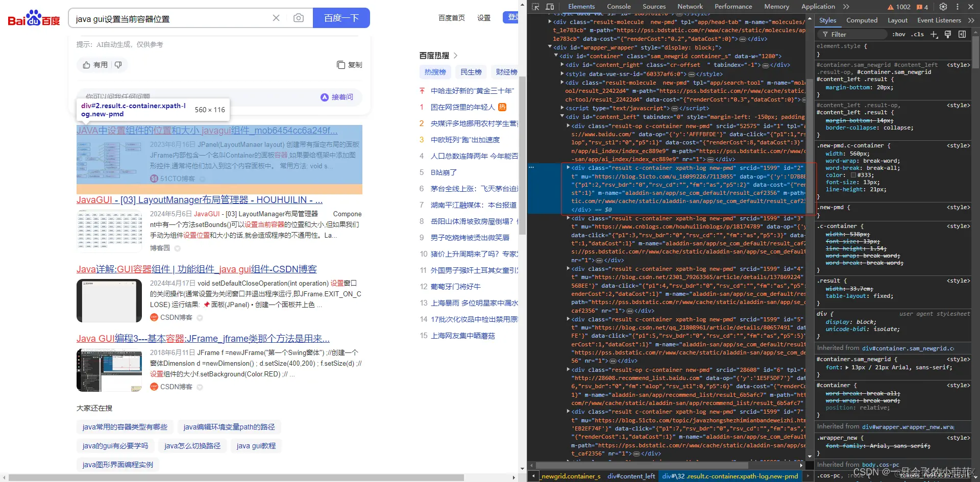Collapse the div id container node
This screenshot has height=482, width=980.
point(556,56)
